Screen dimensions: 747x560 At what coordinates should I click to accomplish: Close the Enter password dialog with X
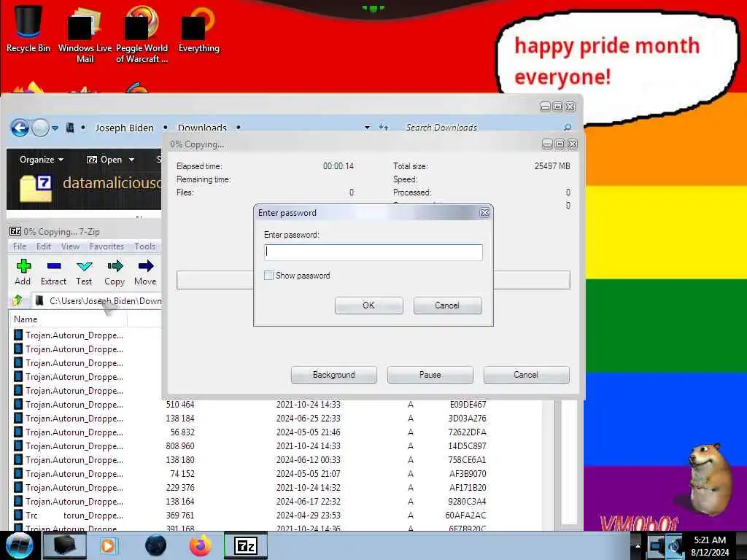(484, 213)
